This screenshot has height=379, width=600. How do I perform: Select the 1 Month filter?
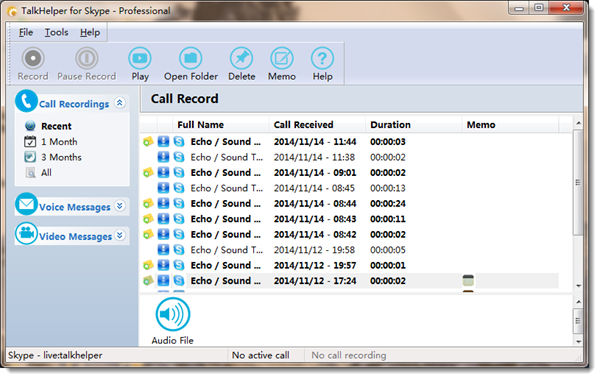59,142
